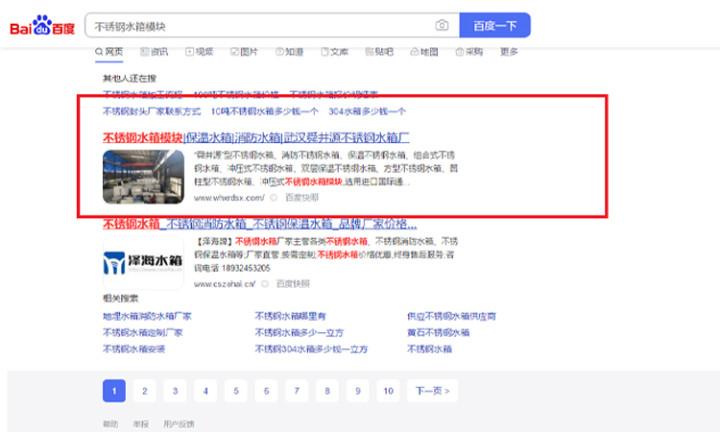Click related search 不锈钢水箱哪里有
The image size is (720, 432).
(x=290, y=316)
